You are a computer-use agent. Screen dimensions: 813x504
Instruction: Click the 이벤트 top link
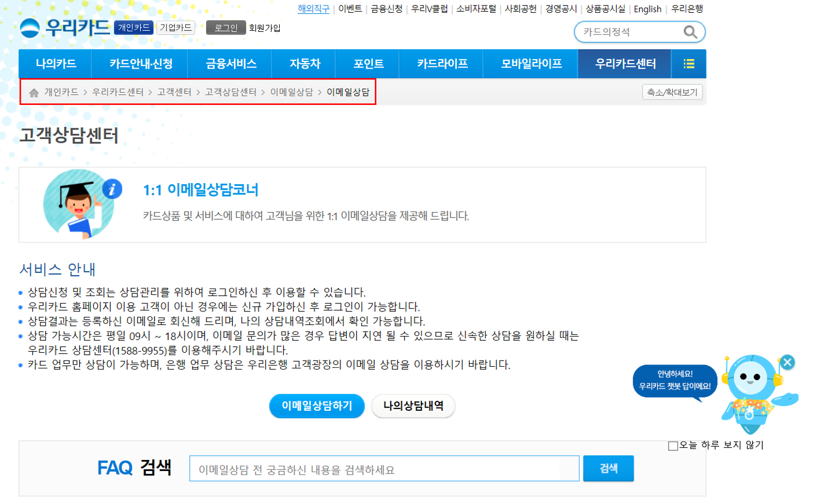(350, 9)
